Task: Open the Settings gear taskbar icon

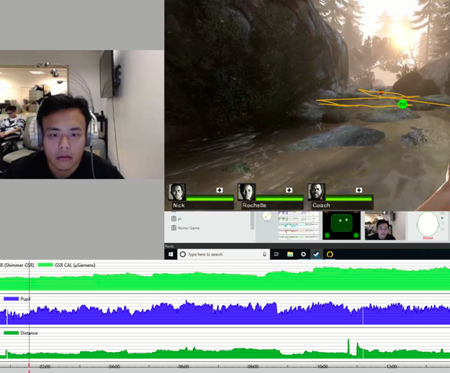Action: 303,254
